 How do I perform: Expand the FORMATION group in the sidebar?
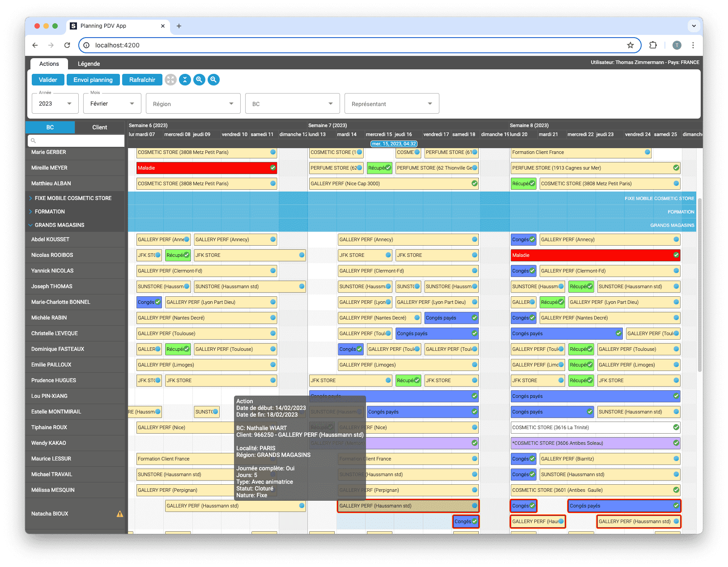30,211
